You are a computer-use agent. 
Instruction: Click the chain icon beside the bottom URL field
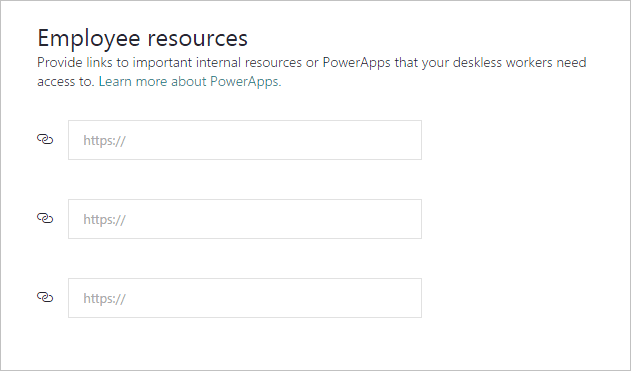click(45, 297)
